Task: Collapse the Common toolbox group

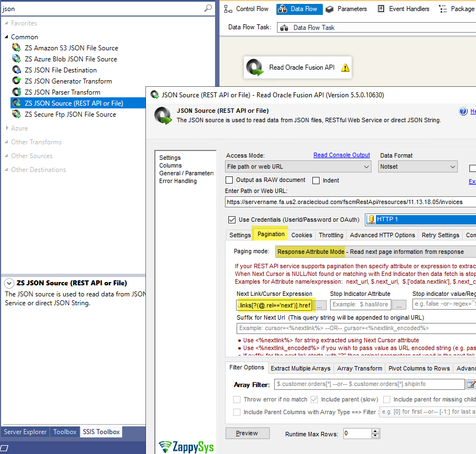Action: (7, 36)
